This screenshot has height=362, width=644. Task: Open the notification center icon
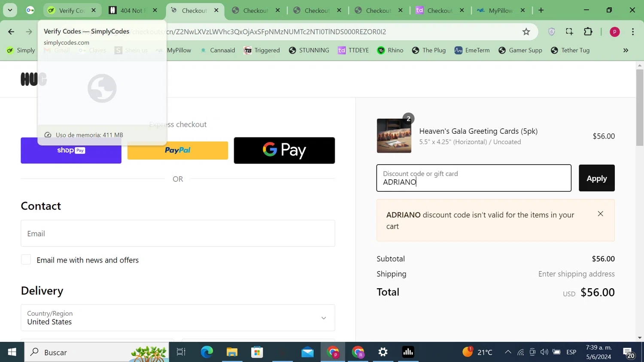pyautogui.click(x=629, y=353)
